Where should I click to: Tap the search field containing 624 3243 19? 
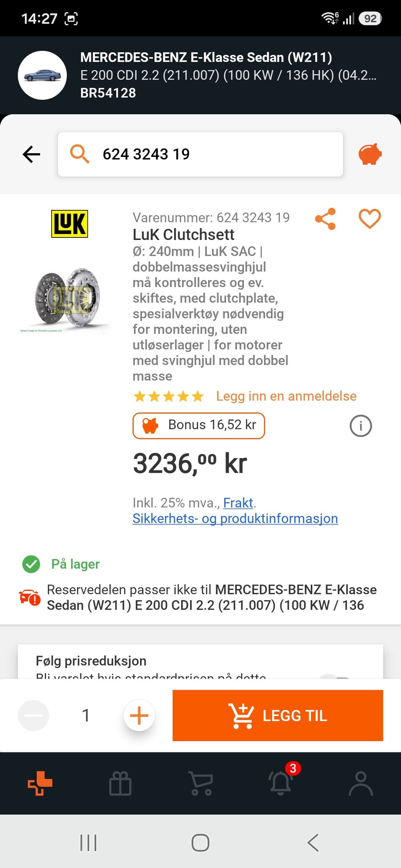pos(200,154)
